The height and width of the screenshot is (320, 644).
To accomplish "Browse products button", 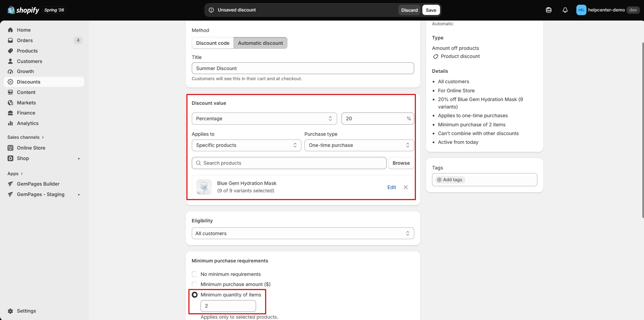I will click(x=401, y=163).
